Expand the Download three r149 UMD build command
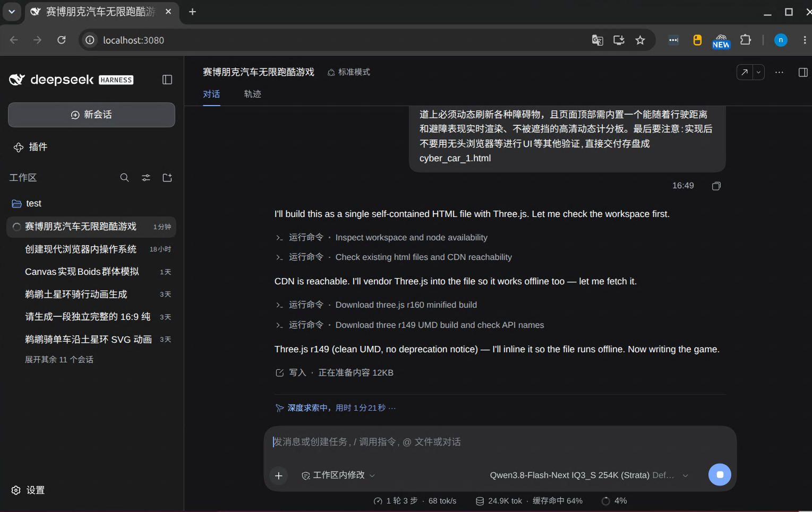Viewport: 812px width, 512px height. coord(409,325)
